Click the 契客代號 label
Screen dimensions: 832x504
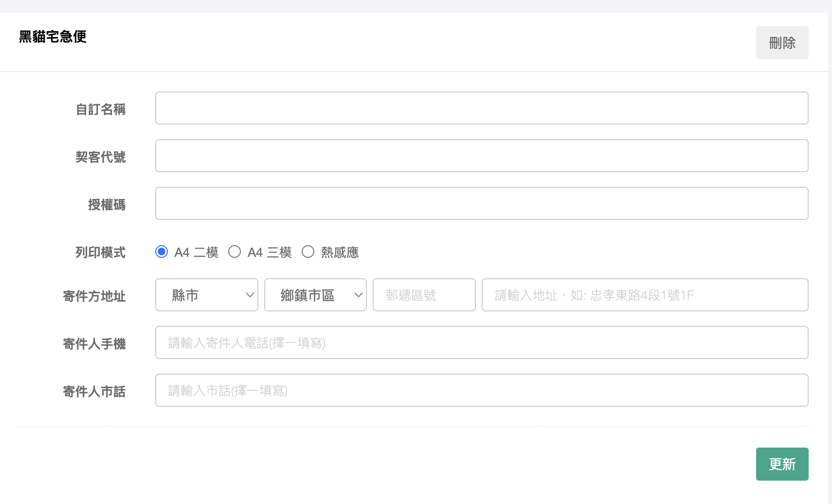tap(100, 157)
